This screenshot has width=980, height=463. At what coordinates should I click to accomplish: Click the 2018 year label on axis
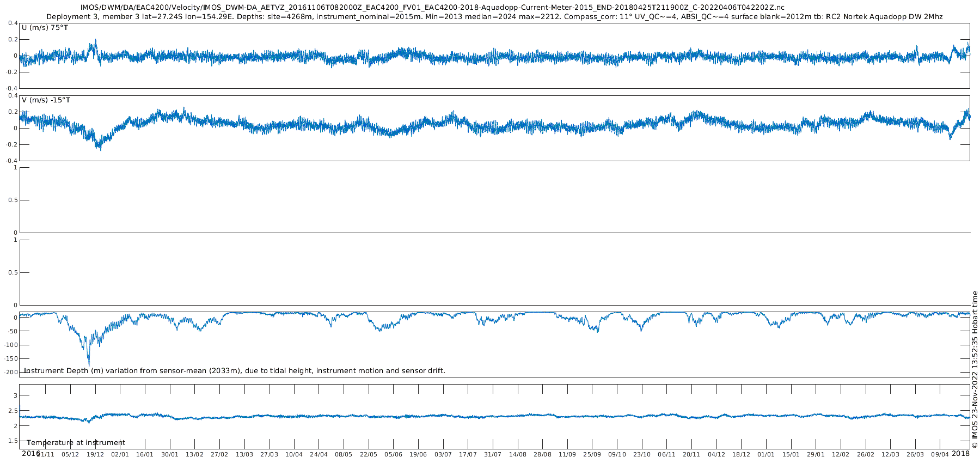[960, 454]
